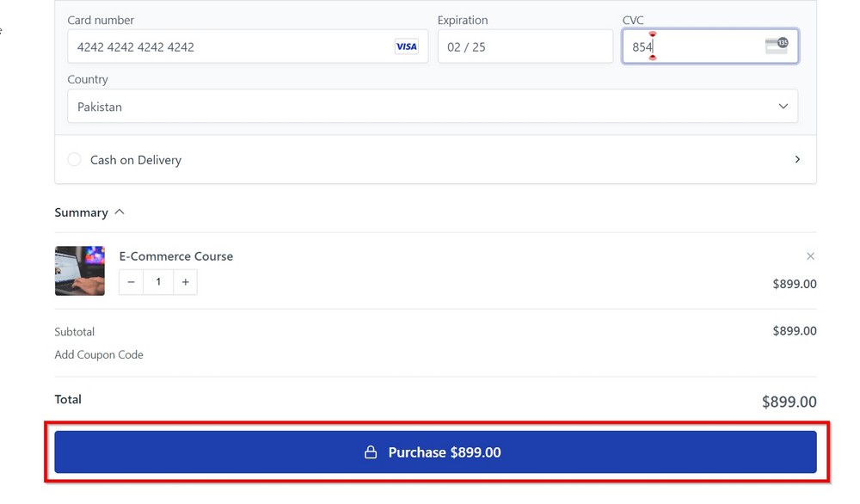The width and height of the screenshot is (860, 504).
Task: Click the Expiration date field
Action: click(525, 46)
